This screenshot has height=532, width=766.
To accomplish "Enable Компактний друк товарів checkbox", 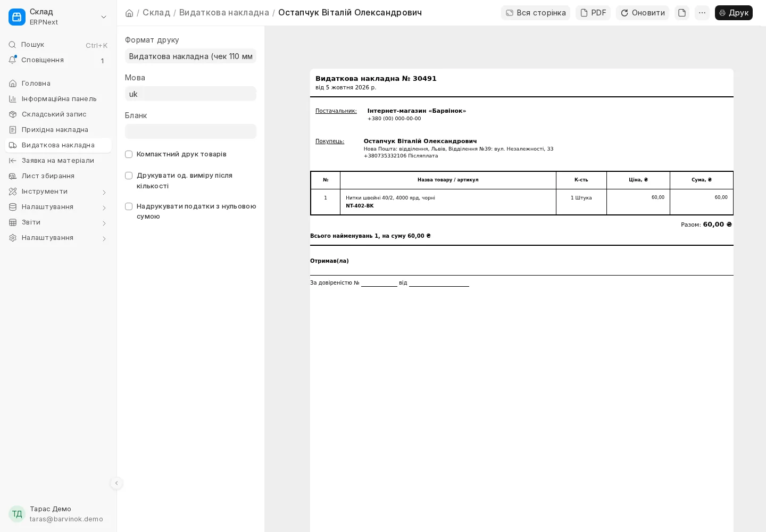I will (129, 154).
